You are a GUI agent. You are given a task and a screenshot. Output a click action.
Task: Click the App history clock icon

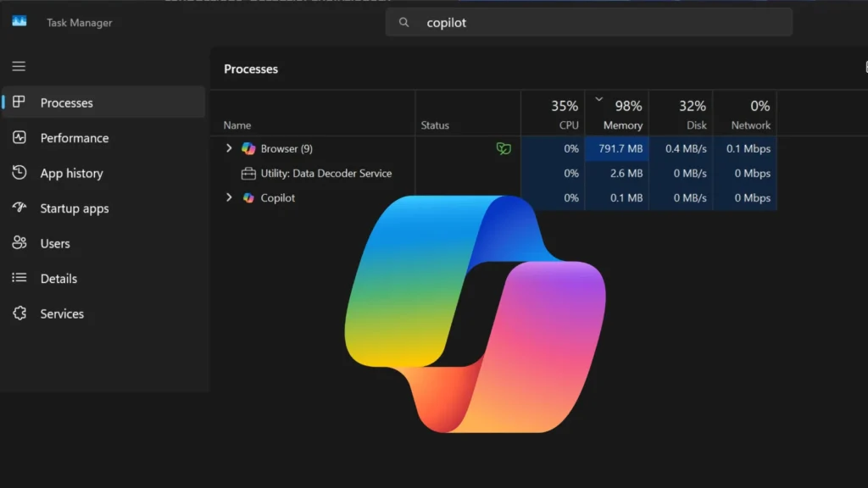point(19,172)
